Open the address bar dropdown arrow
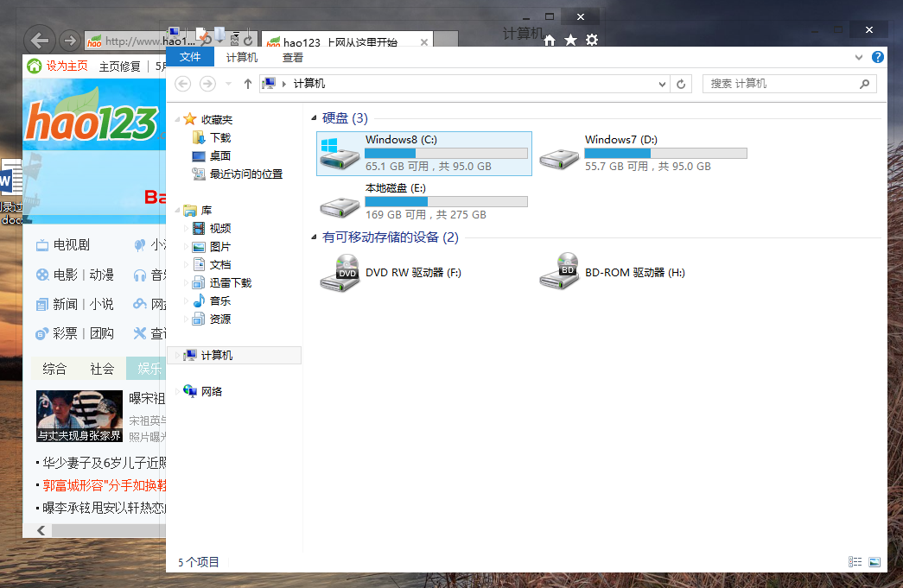Screen dimensions: 903x588 pos(662,84)
